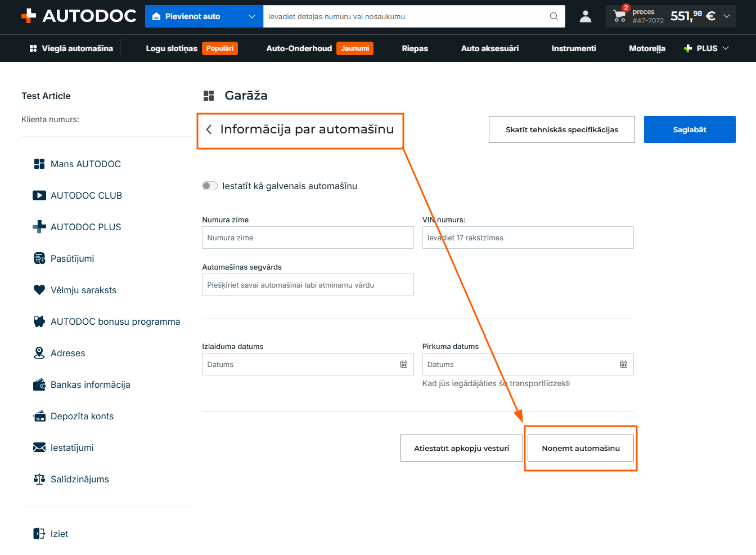Click the AUTODOC PLUS cross icon
Viewport: 756px width, 555px height.
click(x=39, y=227)
